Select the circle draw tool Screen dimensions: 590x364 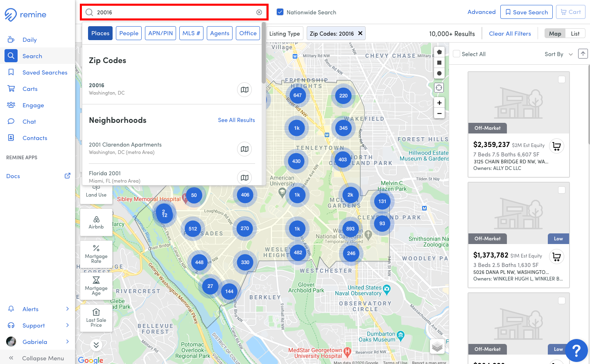tap(439, 73)
